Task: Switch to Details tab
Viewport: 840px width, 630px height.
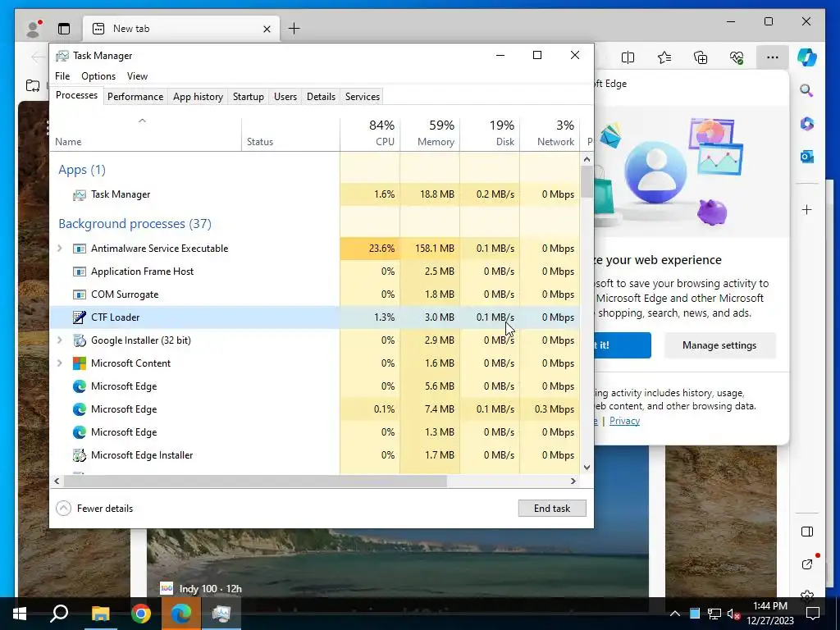Action: (x=321, y=97)
